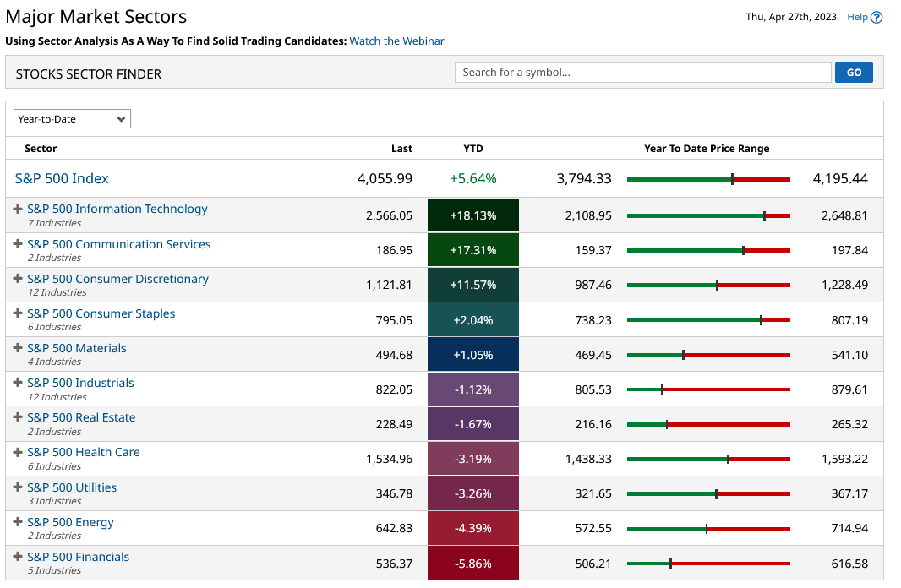Expand the S&P 500 Consumer Discretionary sector
Viewport: 901px width, 588px height.
(x=18, y=279)
